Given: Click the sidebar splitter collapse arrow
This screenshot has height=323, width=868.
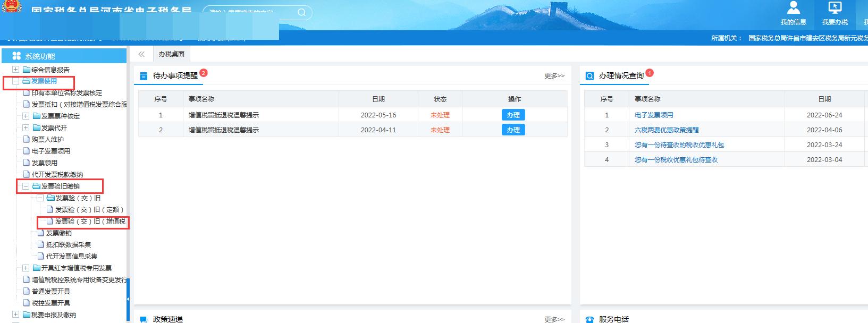Looking at the screenshot, I should pos(128,300).
